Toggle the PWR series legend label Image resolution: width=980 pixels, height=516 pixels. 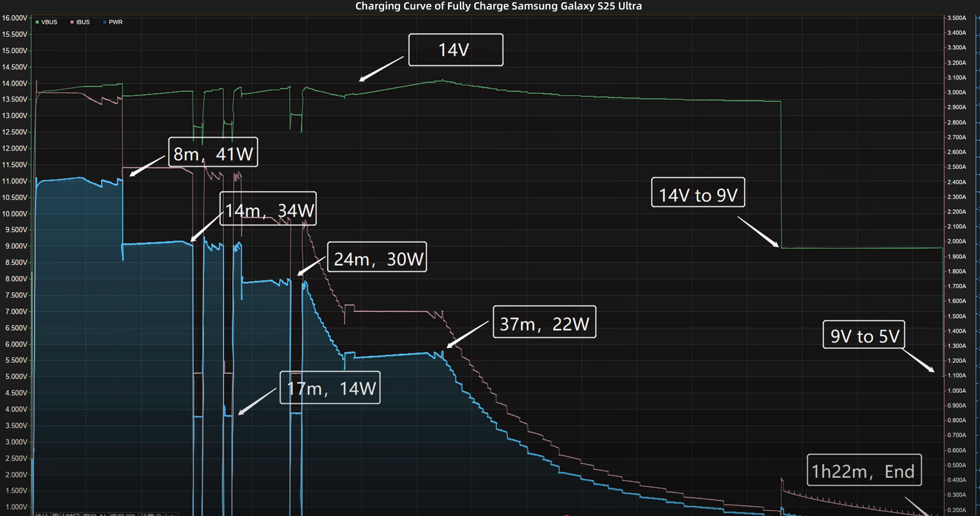click(115, 22)
